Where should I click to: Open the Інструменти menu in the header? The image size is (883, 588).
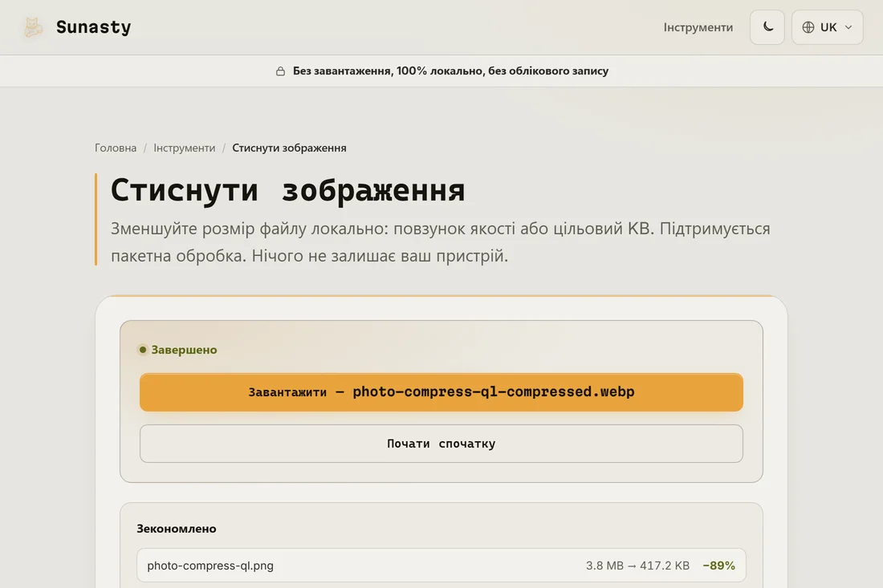point(698,27)
